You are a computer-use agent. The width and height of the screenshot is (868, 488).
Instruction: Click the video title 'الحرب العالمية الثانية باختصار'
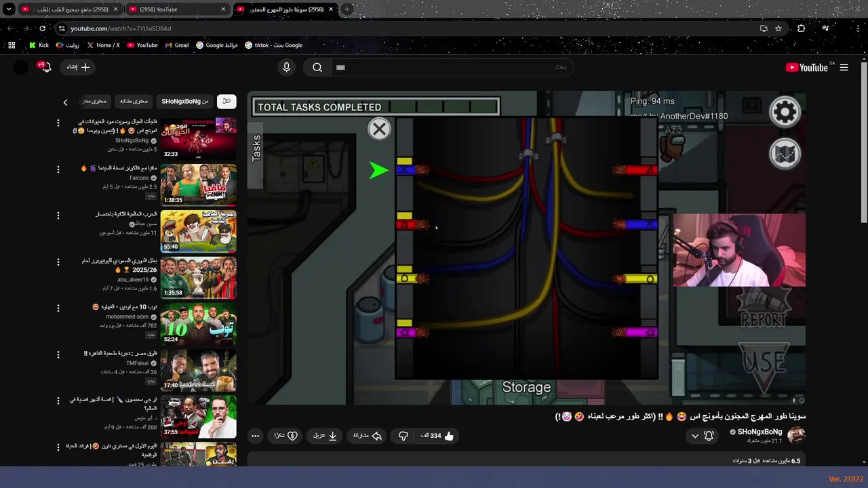coord(126,214)
